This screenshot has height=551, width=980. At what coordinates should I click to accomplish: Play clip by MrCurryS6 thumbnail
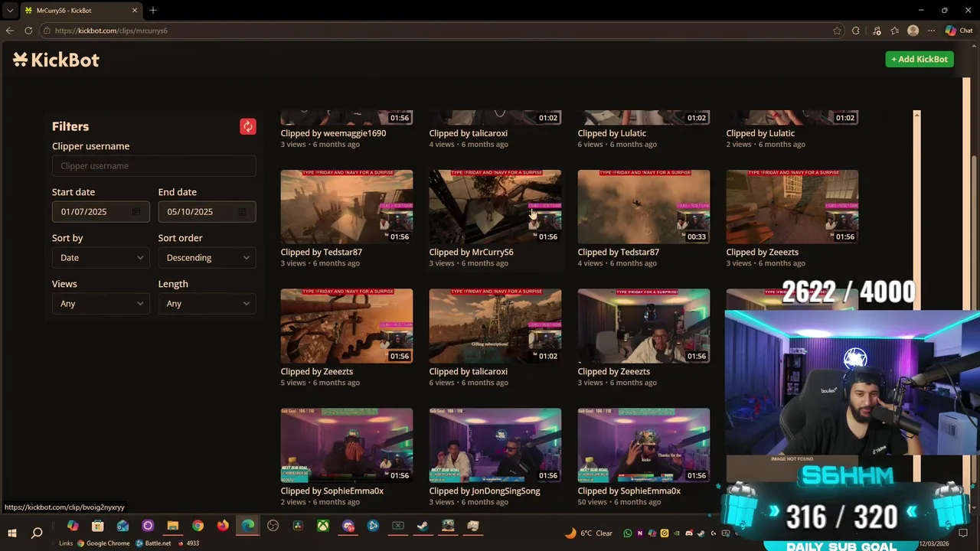495,207
